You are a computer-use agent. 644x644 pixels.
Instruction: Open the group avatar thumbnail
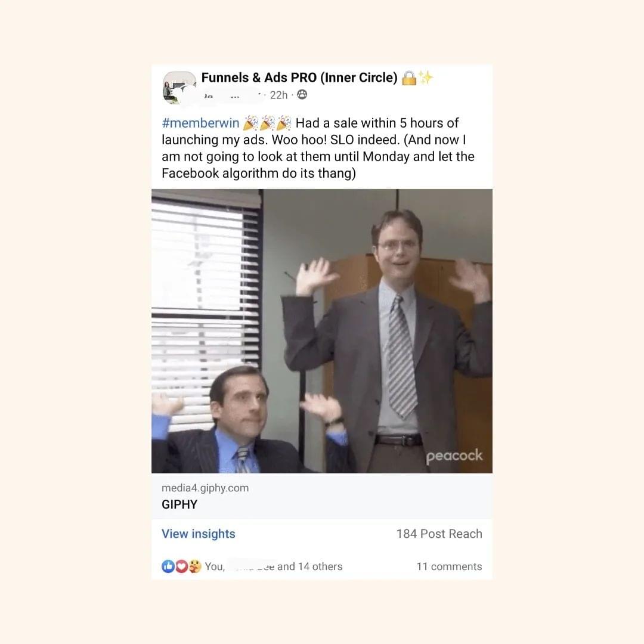pos(179,88)
